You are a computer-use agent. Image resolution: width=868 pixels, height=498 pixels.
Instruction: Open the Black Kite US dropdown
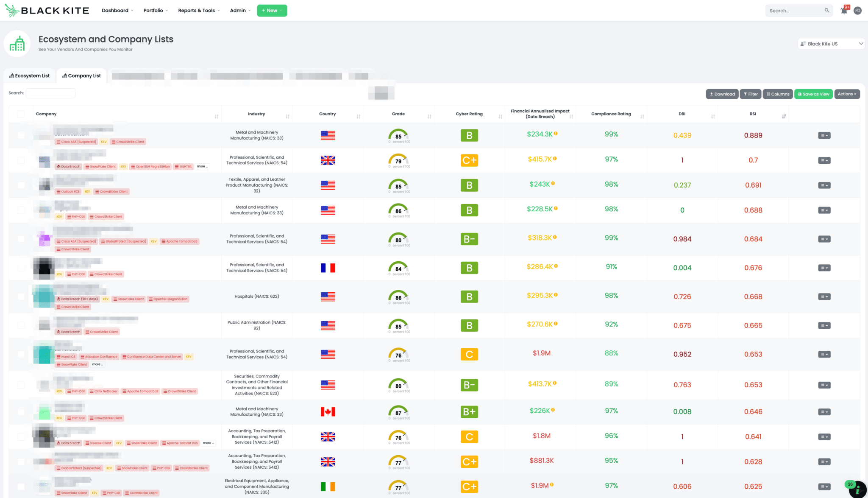[x=831, y=43]
